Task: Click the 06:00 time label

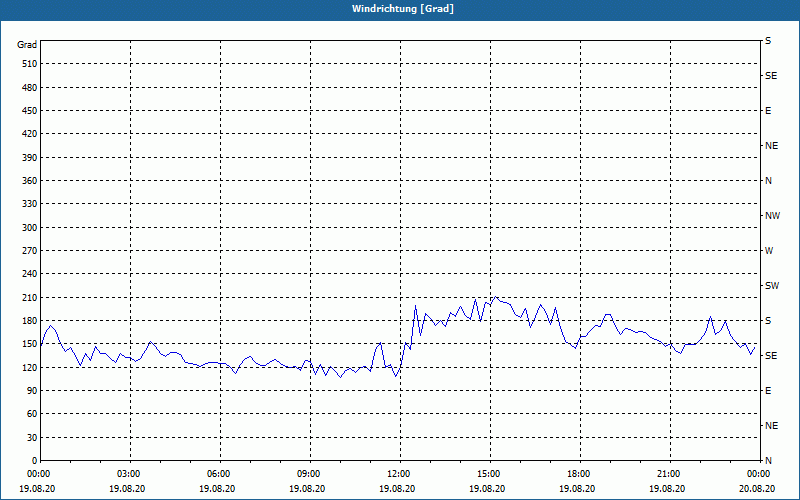Action: [220, 474]
